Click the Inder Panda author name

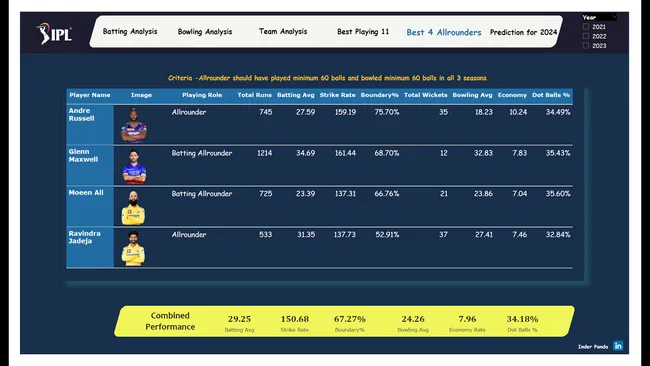(x=593, y=347)
